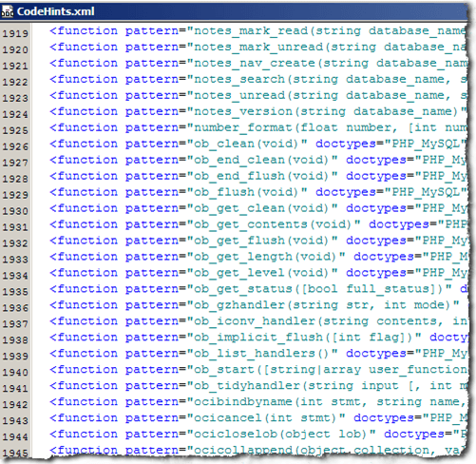This screenshot has height=464, width=476.
Task: Select line number 1942 in the gutter
Action: point(15,405)
